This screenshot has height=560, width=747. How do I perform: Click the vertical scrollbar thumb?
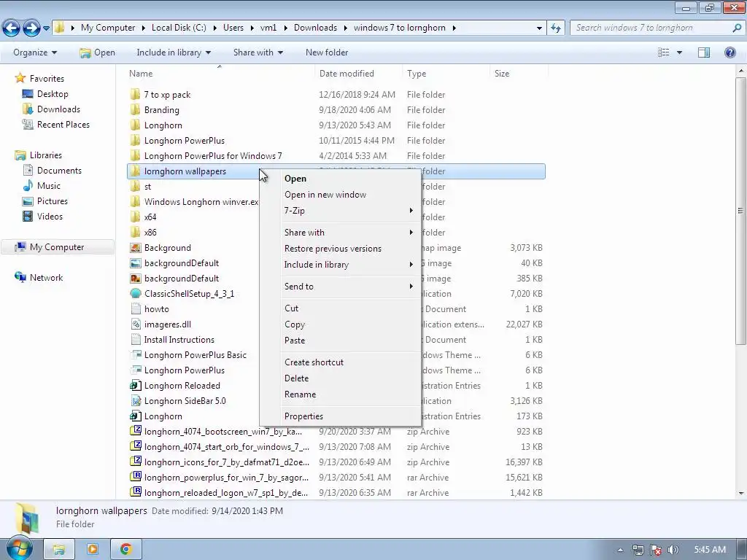pos(740,211)
